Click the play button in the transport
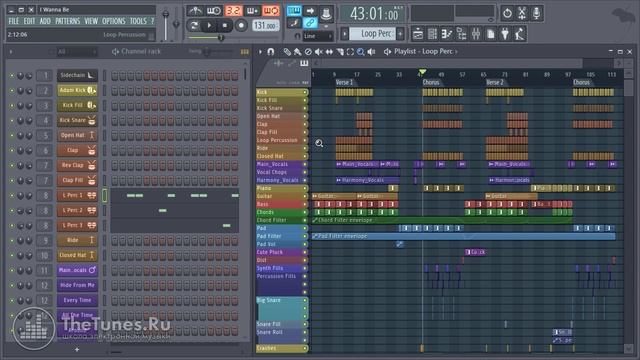Image resolution: width=640 pixels, height=360 pixels. coord(209,25)
